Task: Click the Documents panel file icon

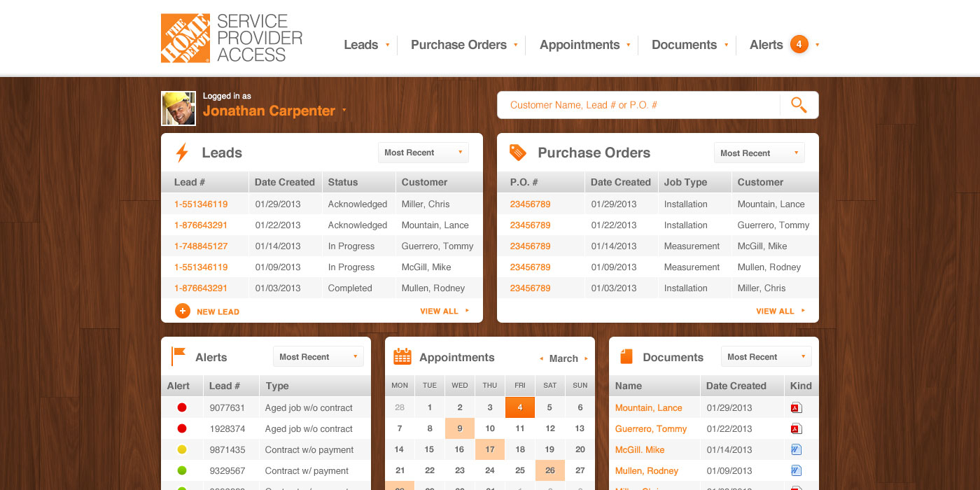Action: (x=626, y=357)
